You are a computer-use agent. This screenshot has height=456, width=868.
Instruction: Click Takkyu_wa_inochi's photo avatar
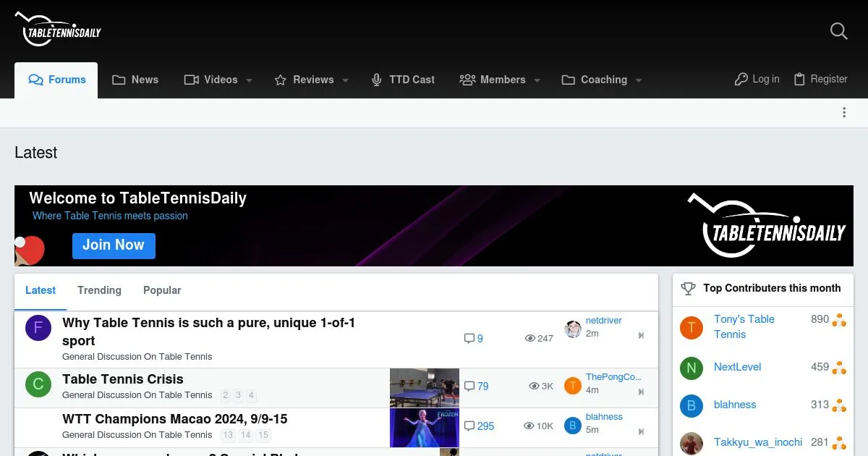pyautogui.click(x=692, y=443)
